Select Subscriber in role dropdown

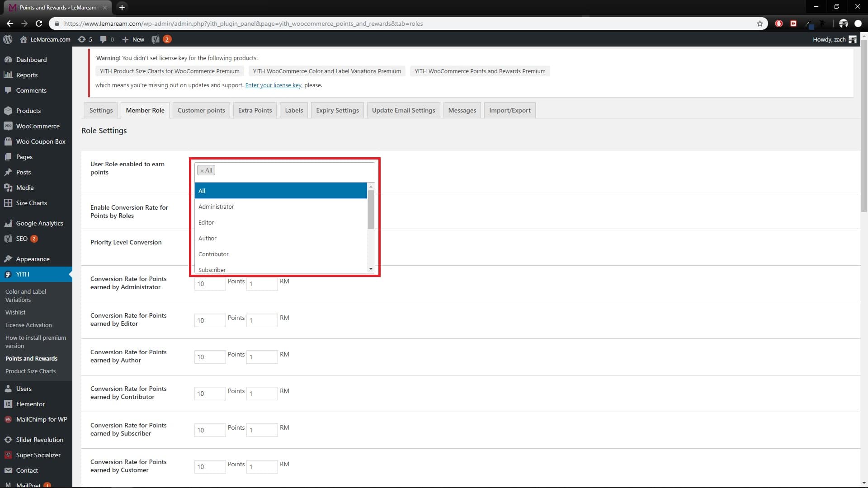[281, 269]
